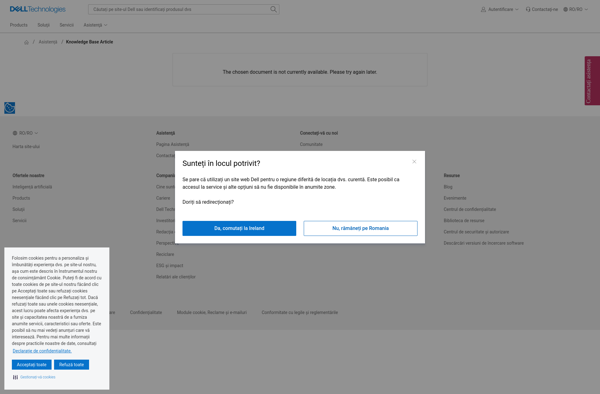Open the RO/RO region selector in header

(575, 9)
